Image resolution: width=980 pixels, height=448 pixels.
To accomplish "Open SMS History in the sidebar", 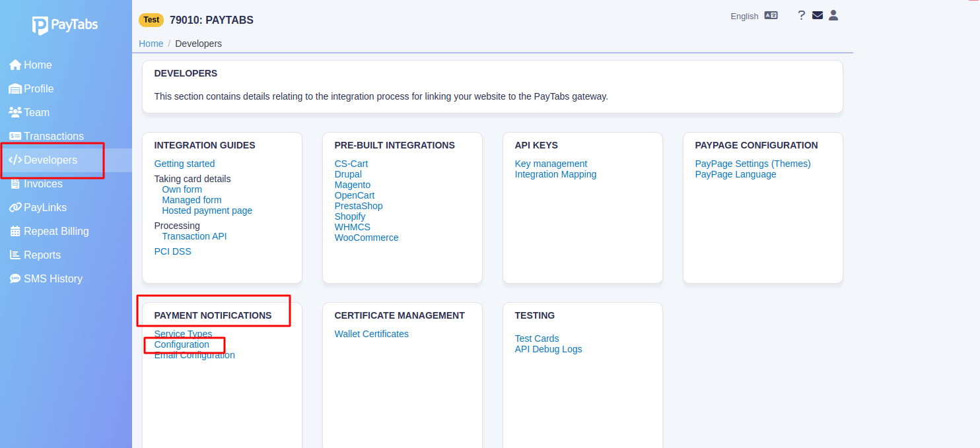I will pyautogui.click(x=53, y=278).
